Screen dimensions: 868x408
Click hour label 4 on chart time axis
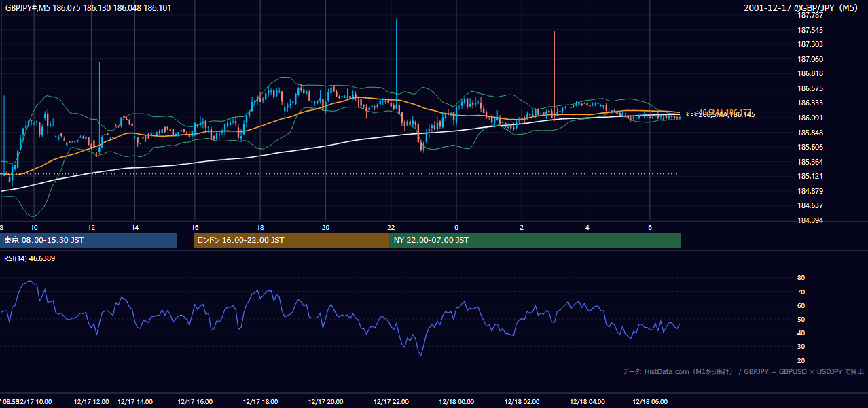click(x=587, y=227)
